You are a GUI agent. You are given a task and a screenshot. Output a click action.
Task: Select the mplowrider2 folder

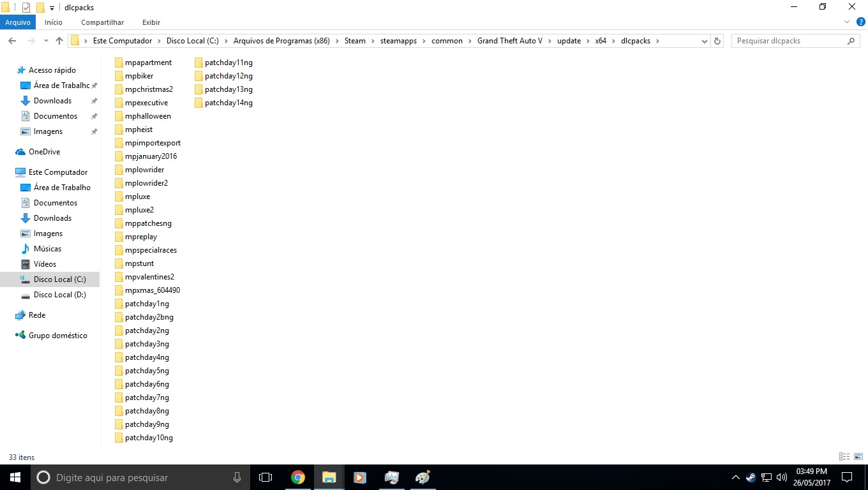tap(141, 183)
